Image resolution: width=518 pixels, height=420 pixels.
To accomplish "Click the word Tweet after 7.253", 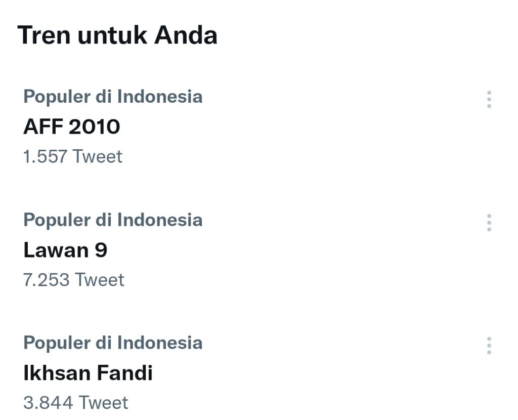I will tap(100, 280).
